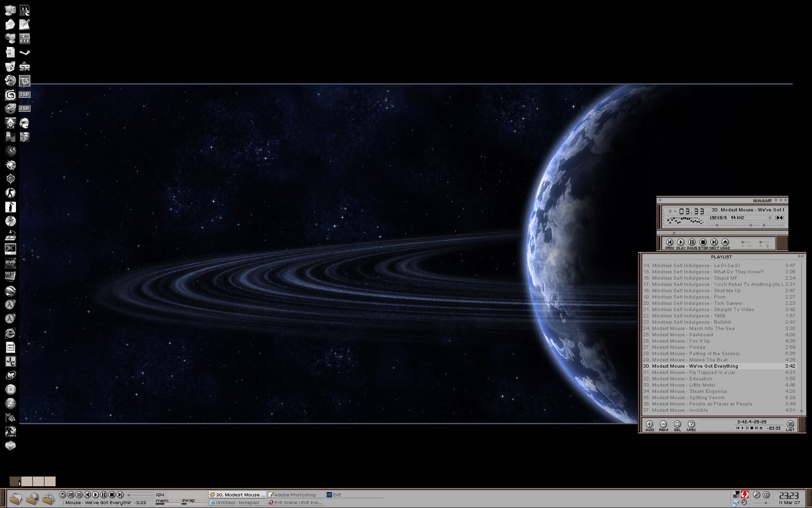Select track 24 March Into The Sea
The height and width of the screenshot is (508, 812).
(x=719, y=329)
